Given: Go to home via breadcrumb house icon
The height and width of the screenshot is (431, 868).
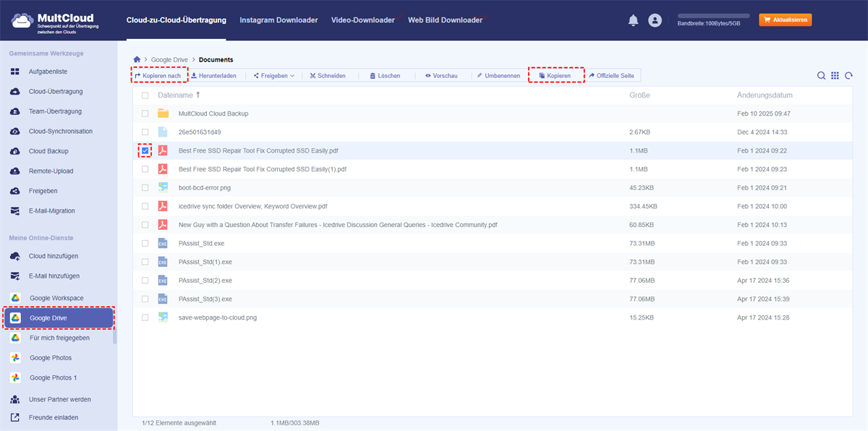Looking at the screenshot, I should coord(137,59).
